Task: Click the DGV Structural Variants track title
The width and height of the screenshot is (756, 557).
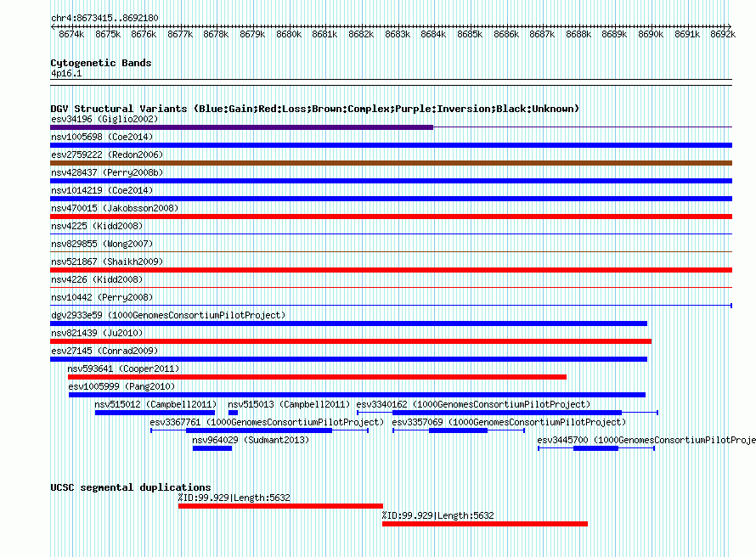Action: pyautogui.click(x=315, y=109)
